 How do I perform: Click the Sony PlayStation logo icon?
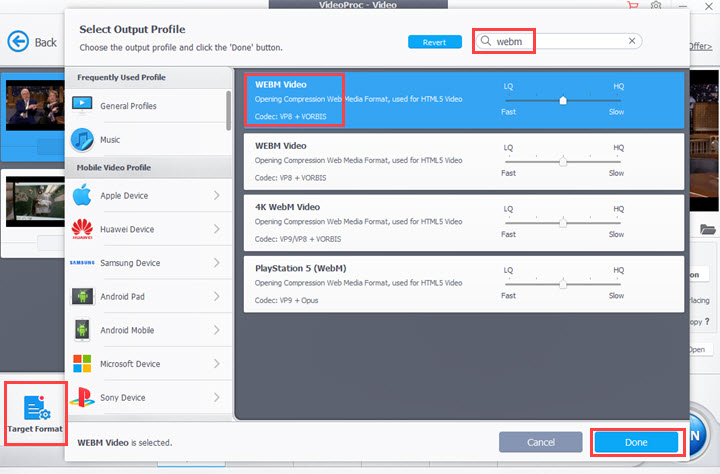coord(82,397)
